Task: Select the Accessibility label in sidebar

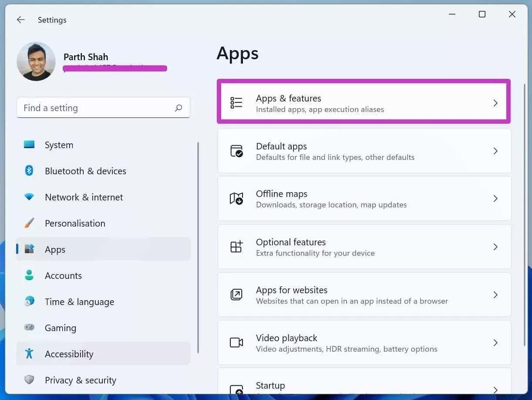Action: click(69, 354)
